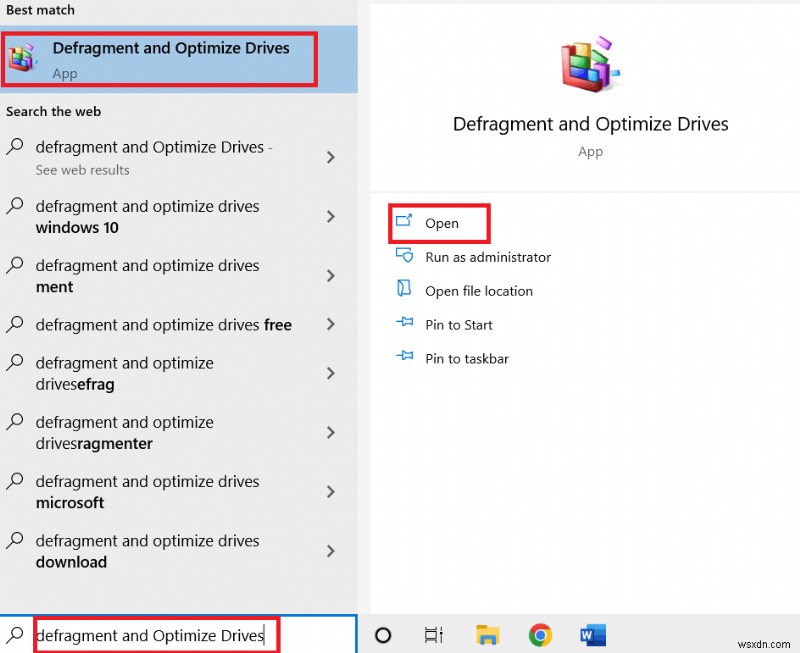Expand the 'ment' suggestion chevron
This screenshot has height=653, width=800.
tap(331, 275)
